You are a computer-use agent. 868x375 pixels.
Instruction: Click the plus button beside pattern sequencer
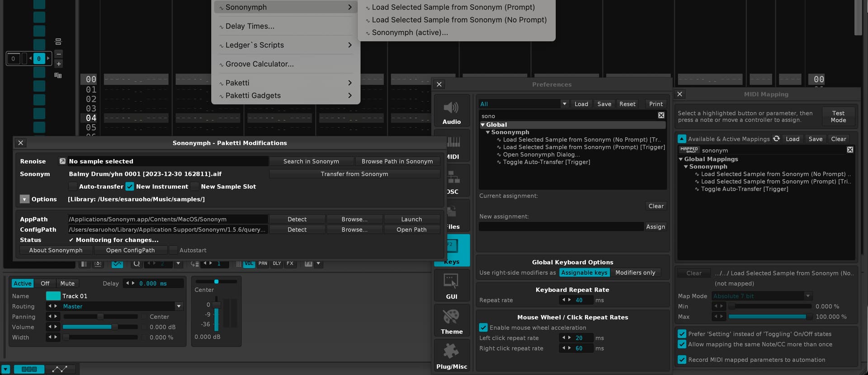(x=59, y=64)
